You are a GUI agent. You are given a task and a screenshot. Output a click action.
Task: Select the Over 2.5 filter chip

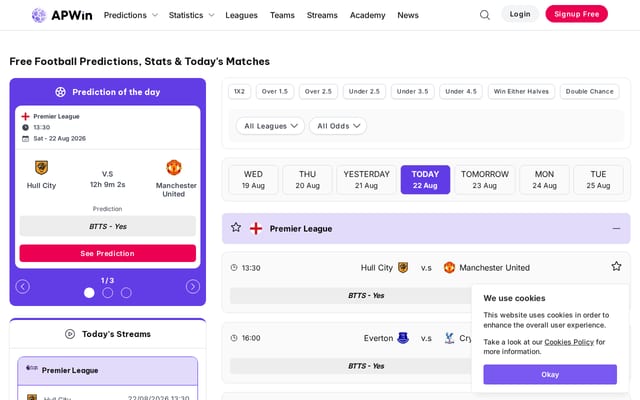coord(318,91)
